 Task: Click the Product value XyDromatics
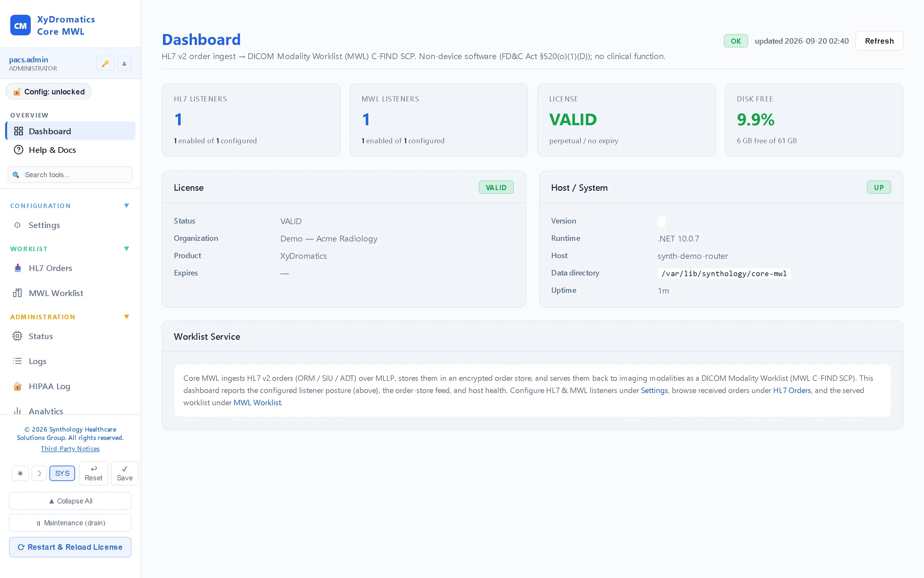[x=304, y=256]
